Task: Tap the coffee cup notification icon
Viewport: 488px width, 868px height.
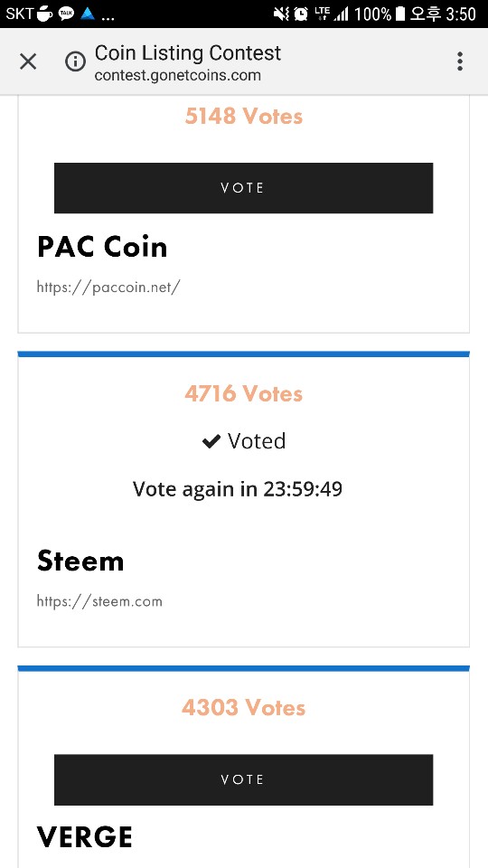Action: click(45, 14)
